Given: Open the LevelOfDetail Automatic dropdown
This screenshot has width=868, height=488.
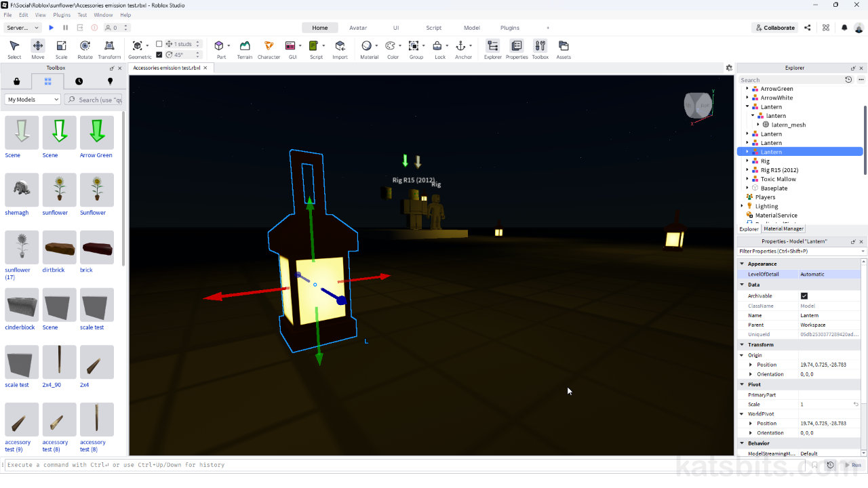Looking at the screenshot, I should (830, 274).
